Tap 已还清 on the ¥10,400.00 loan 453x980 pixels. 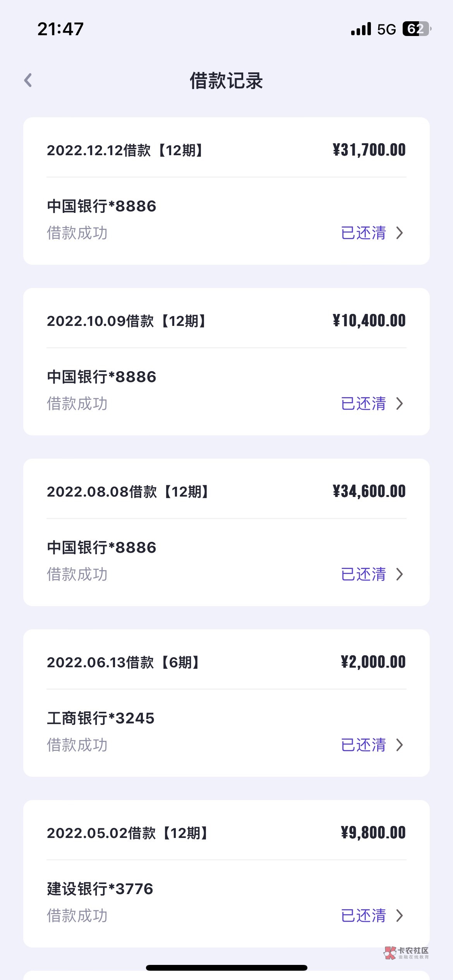click(x=363, y=404)
